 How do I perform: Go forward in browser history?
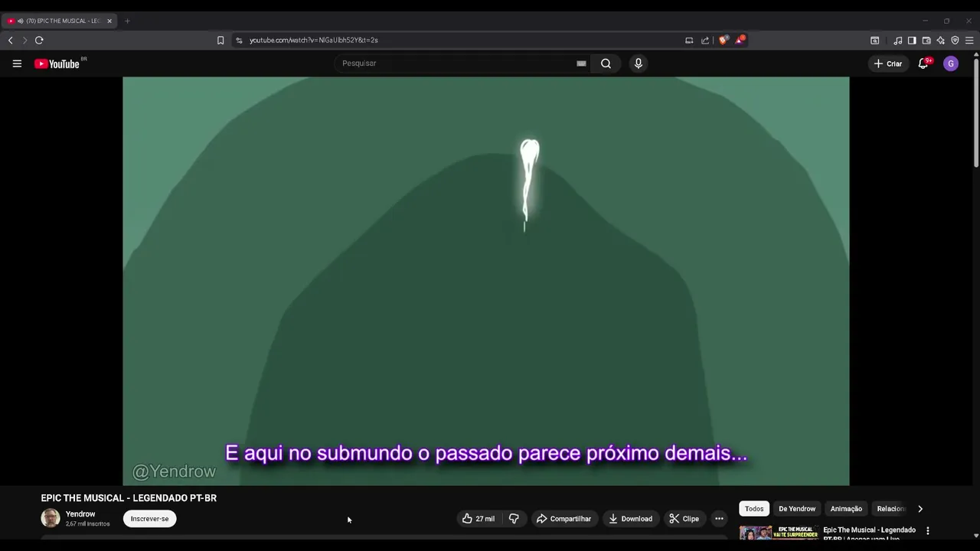(x=24, y=40)
